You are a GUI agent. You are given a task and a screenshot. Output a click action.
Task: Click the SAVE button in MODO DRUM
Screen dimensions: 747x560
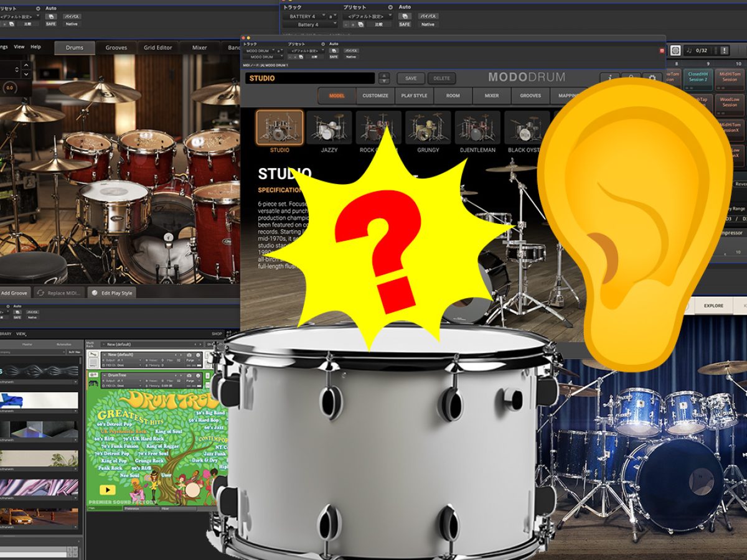[411, 78]
